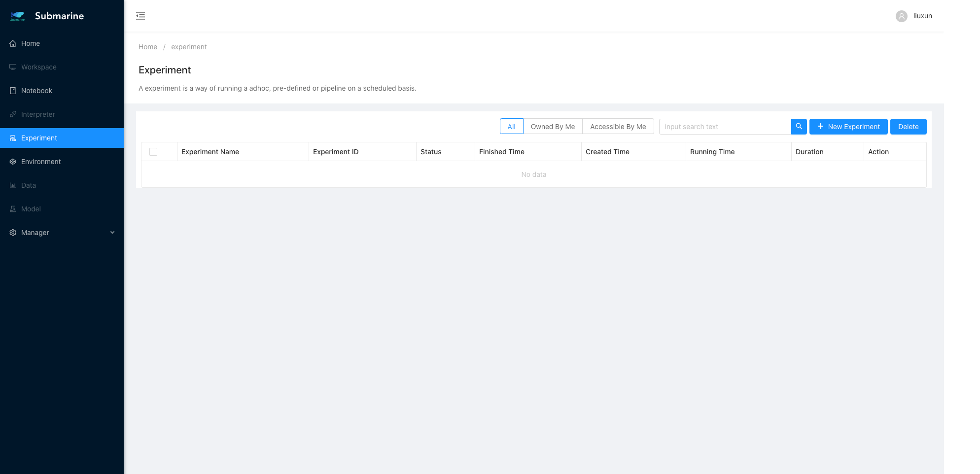Screen dimensions: 980x474
Task: Open the liuxun user name menu
Action: click(x=923, y=16)
